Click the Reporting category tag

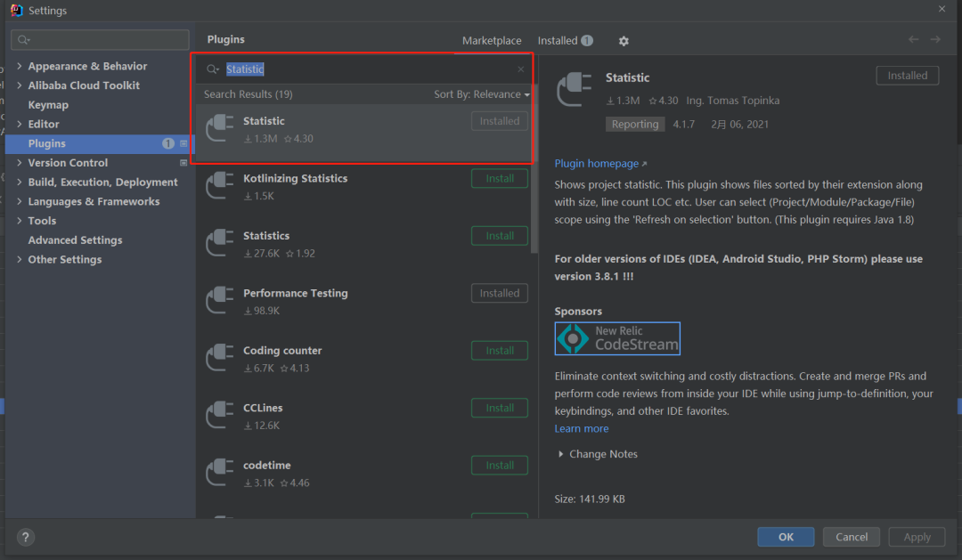635,125
